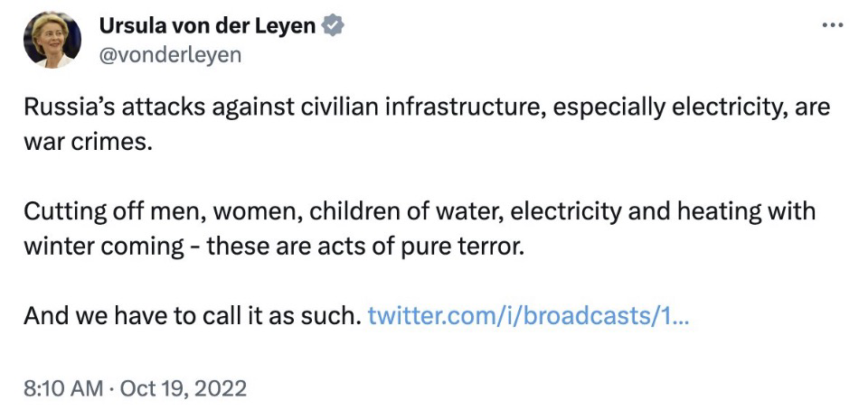Open the Ursula von der Leyen display name
868x410 pixels.
point(207,26)
